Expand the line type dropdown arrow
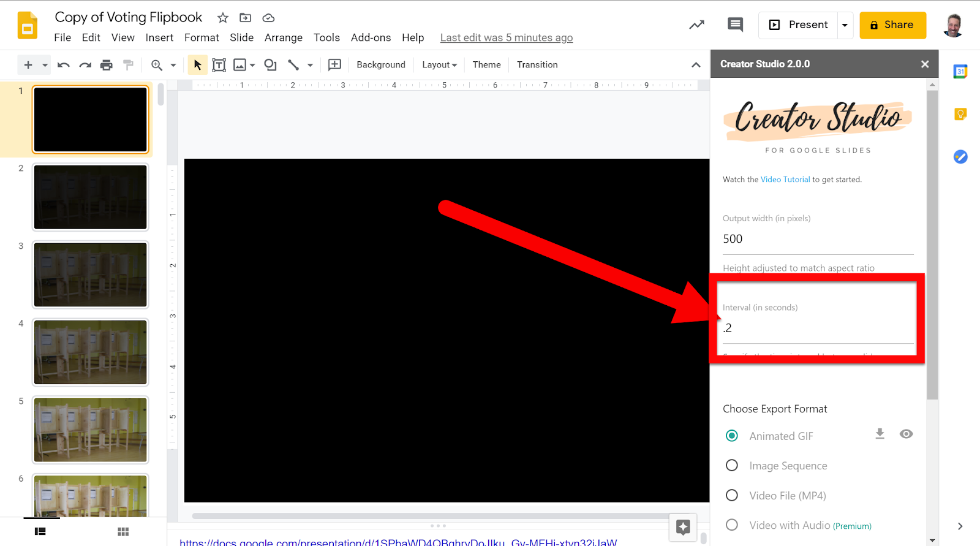 pyautogui.click(x=310, y=65)
